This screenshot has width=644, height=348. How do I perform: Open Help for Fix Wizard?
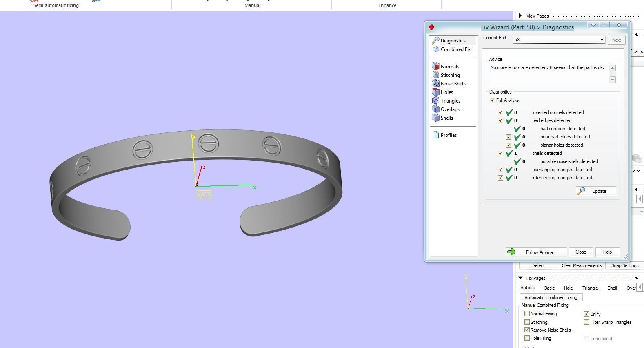[x=607, y=252]
